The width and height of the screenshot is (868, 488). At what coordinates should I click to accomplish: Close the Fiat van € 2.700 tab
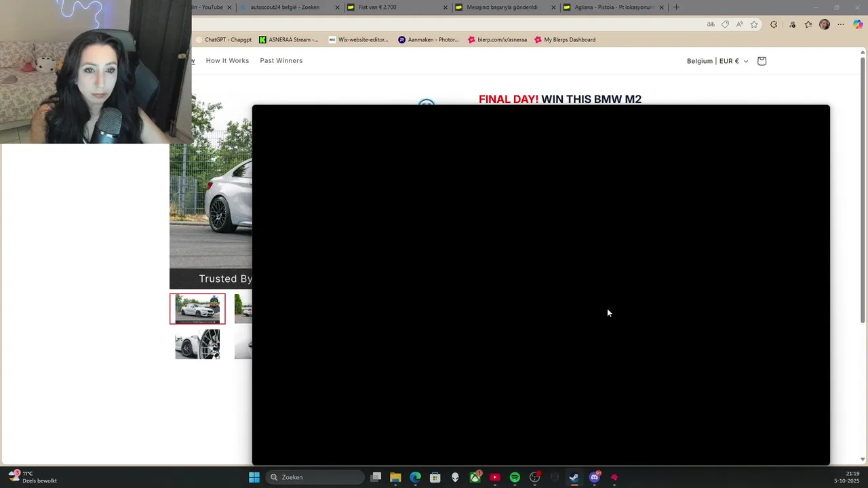tap(446, 7)
